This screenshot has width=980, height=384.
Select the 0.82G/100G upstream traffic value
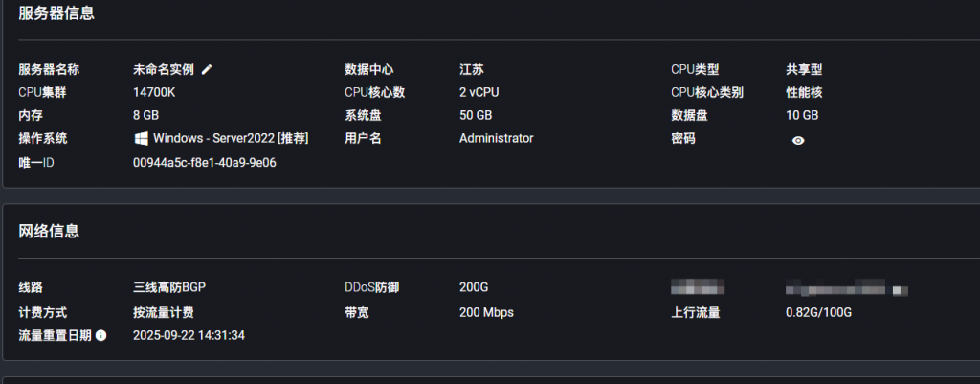tap(819, 313)
